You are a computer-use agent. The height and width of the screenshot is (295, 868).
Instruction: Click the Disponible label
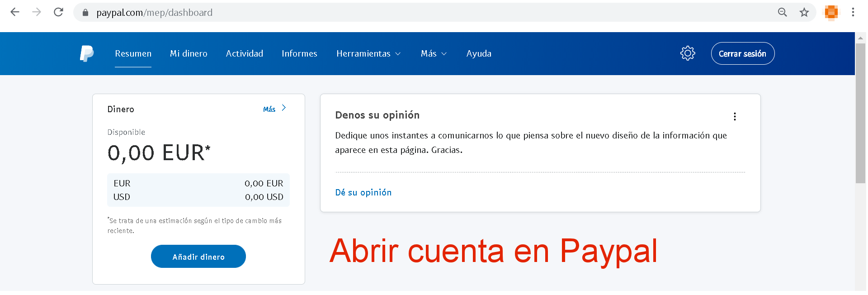pyautogui.click(x=126, y=132)
